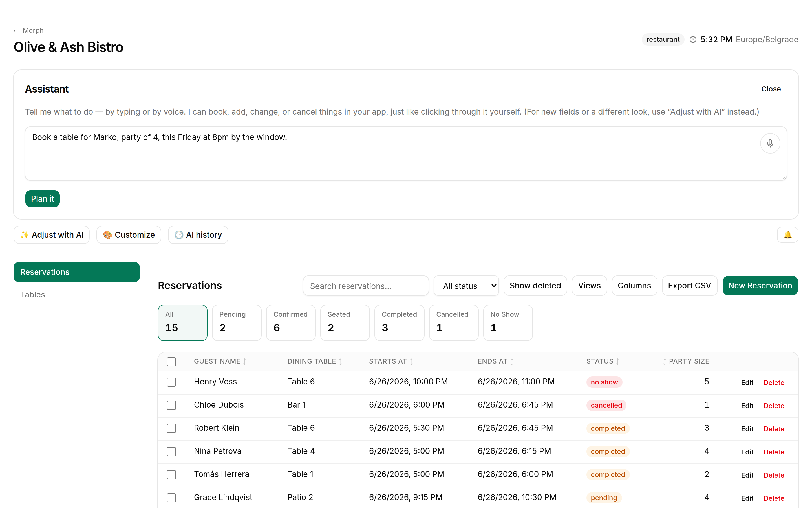Edit the Henry Voss reservation
The height and width of the screenshot is (508, 812).
tap(747, 383)
